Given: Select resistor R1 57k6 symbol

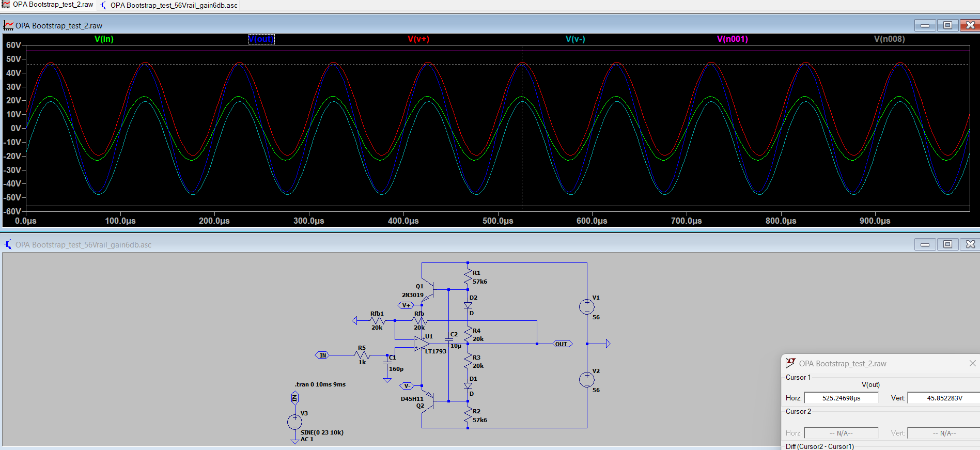Looking at the screenshot, I should (x=468, y=277).
